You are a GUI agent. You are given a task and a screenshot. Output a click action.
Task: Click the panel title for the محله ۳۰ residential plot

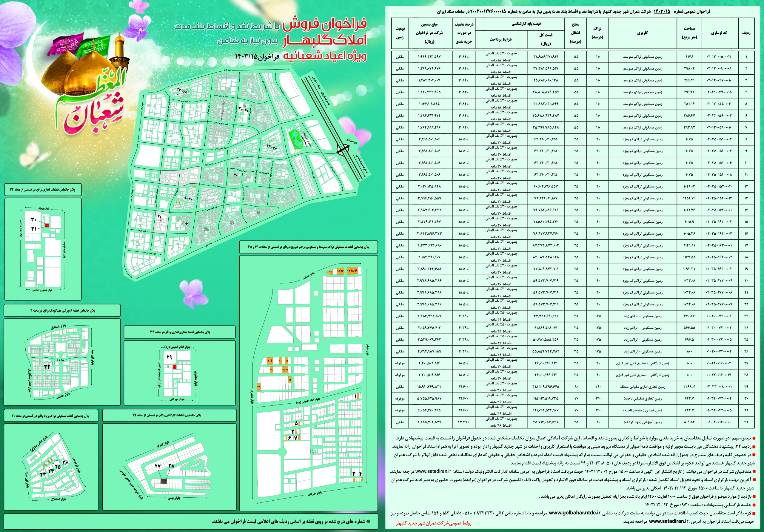(x=51, y=416)
